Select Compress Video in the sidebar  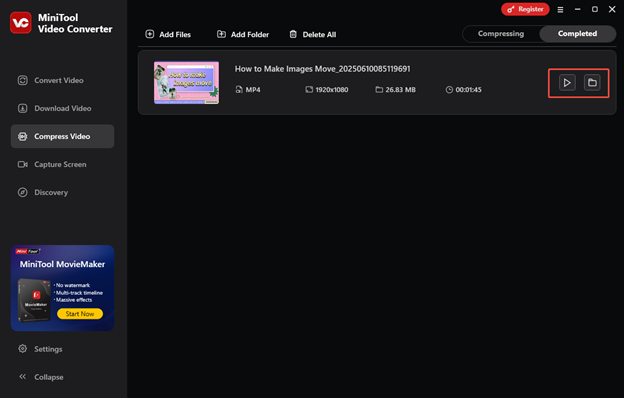click(x=62, y=136)
